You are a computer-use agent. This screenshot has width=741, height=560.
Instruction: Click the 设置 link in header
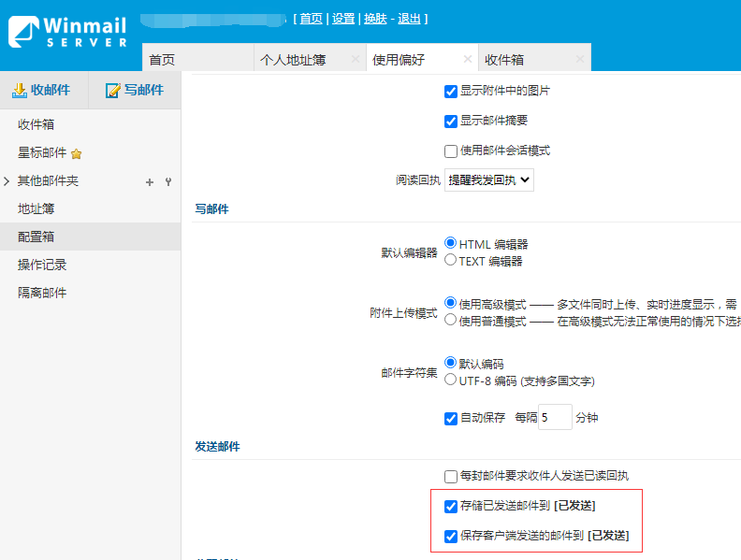(343, 19)
